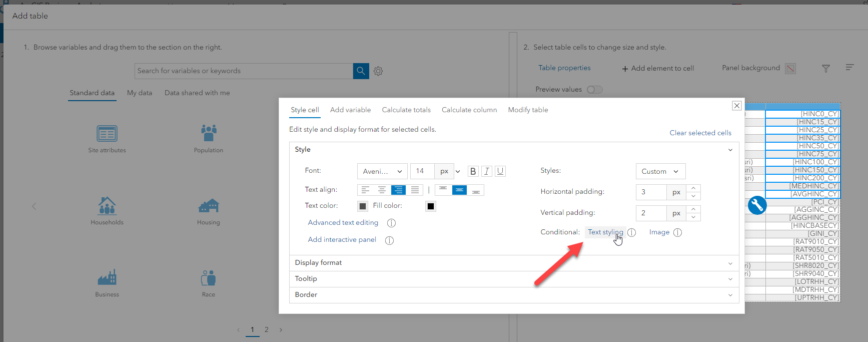This screenshot has width=868, height=342.
Task: Open the My data tab
Action: (x=140, y=93)
